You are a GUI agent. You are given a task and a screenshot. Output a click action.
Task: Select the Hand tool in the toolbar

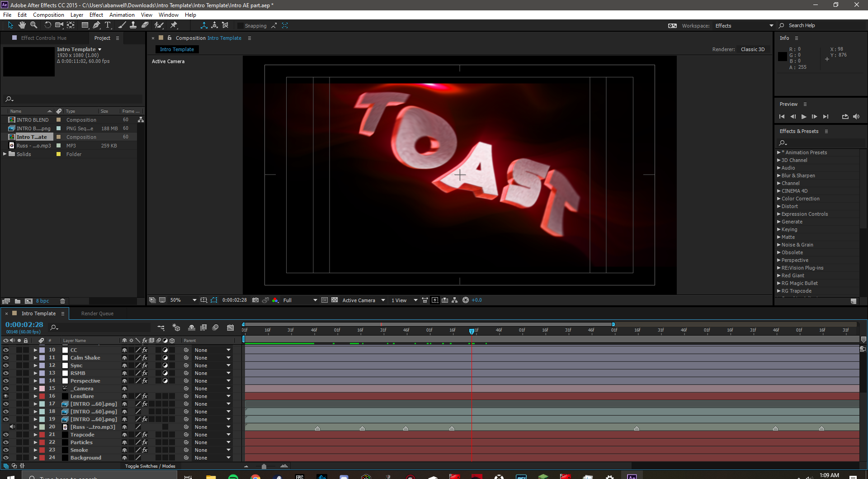click(x=22, y=25)
